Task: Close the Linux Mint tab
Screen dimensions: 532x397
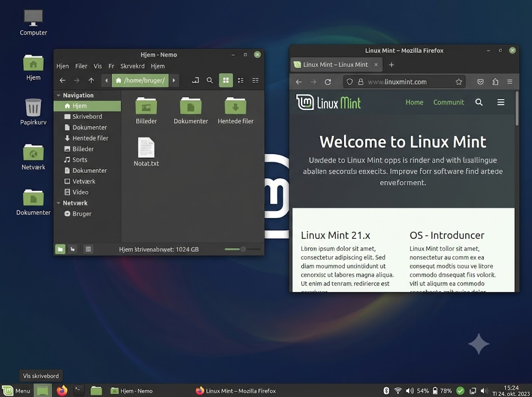Action: point(376,65)
